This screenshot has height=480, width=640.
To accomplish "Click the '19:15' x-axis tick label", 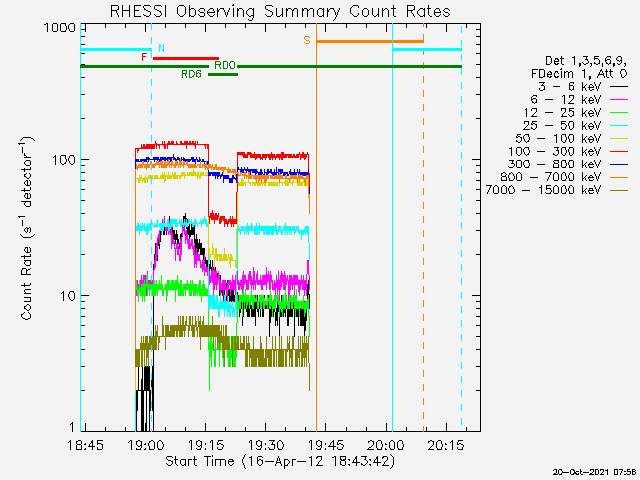I will click(x=206, y=445).
